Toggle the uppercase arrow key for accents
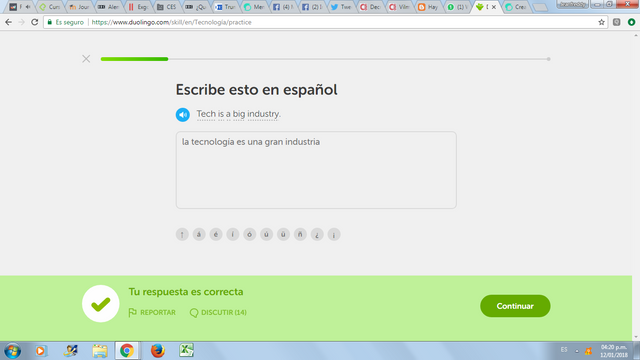This screenshot has width=640, height=360. point(182,234)
